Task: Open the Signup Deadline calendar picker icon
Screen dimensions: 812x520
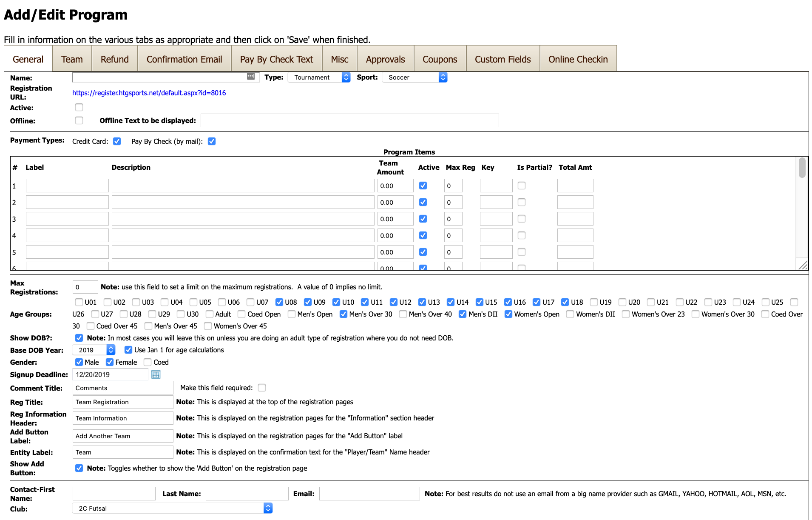Action: point(156,374)
